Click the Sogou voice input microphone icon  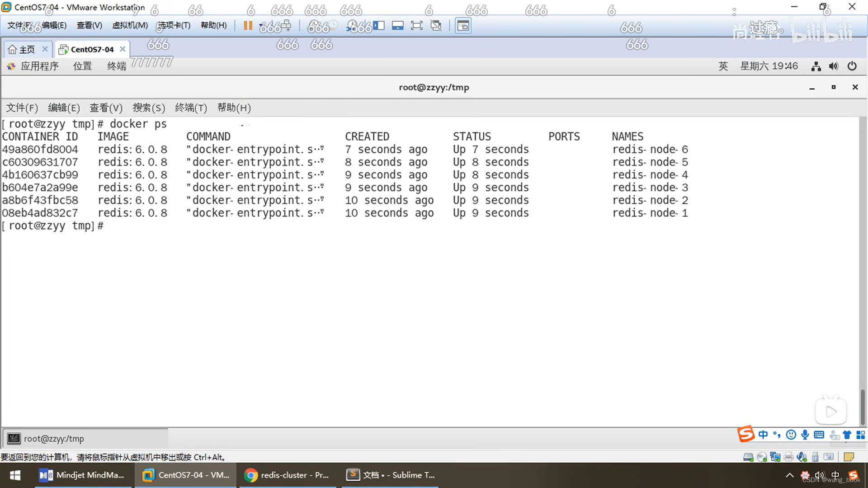pyautogui.click(x=805, y=435)
